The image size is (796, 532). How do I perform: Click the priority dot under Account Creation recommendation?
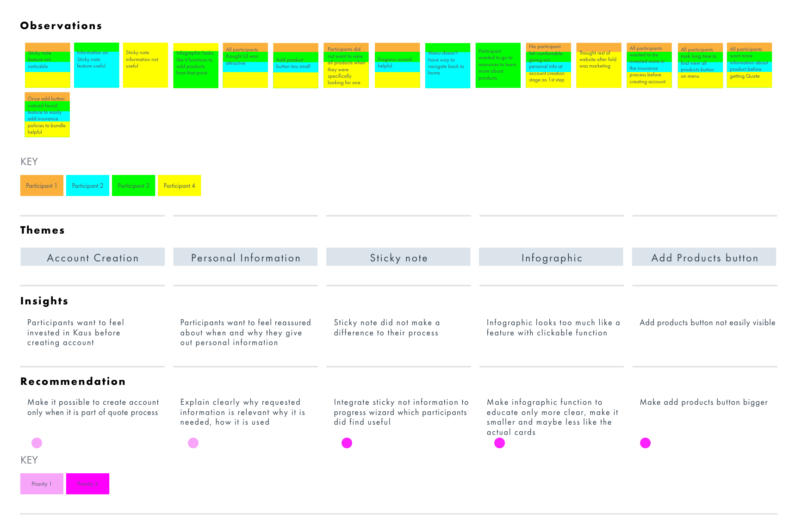tap(37, 443)
